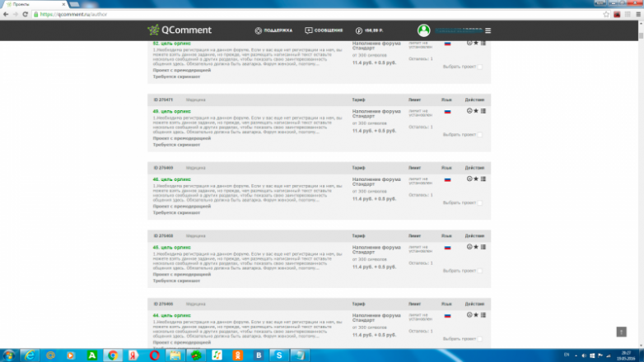The height and width of the screenshot is (362, 644).
Task: Star project 45 цель орликс as favorite
Action: 476,247
